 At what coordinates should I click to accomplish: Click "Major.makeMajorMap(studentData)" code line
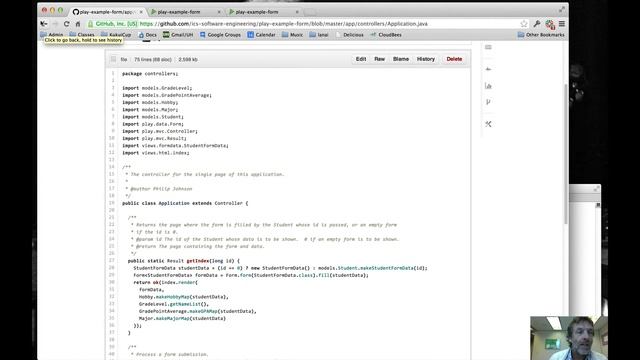(x=182, y=318)
